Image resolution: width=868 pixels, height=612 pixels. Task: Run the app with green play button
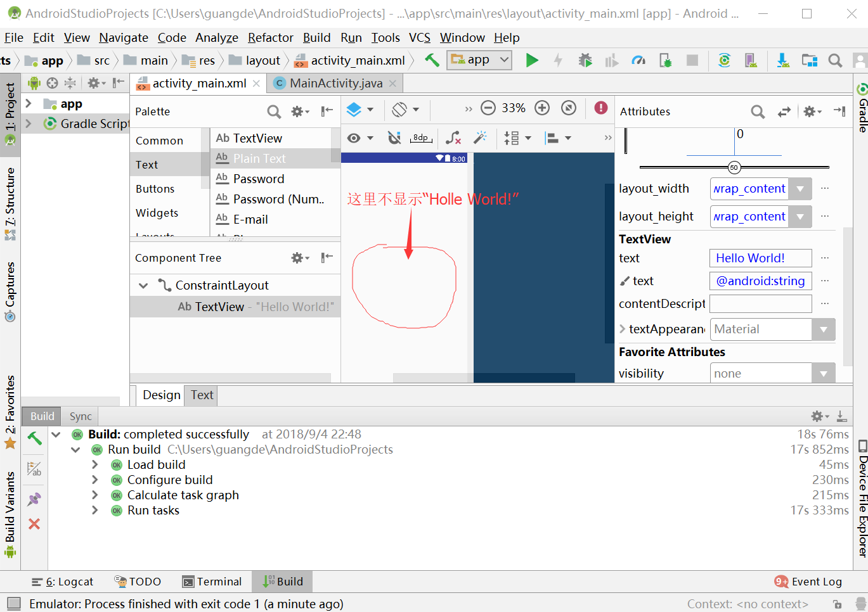[532, 60]
